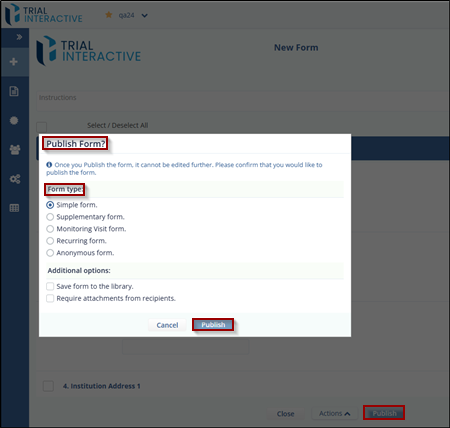Click Publish button in the dialog

tap(213, 325)
